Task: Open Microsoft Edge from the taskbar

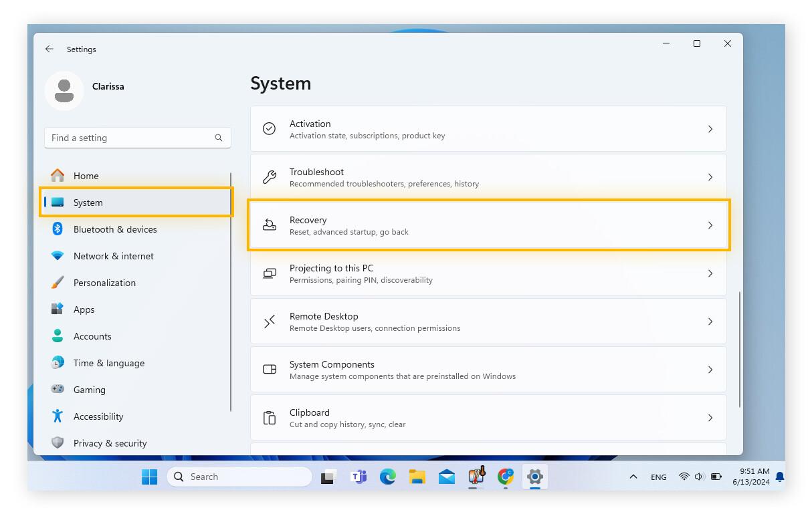Action: tap(389, 477)
